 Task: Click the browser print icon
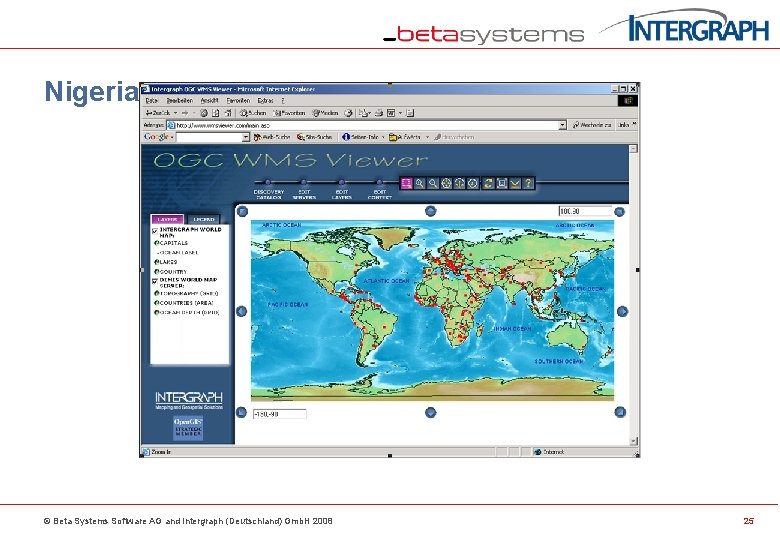pos(379,113)
